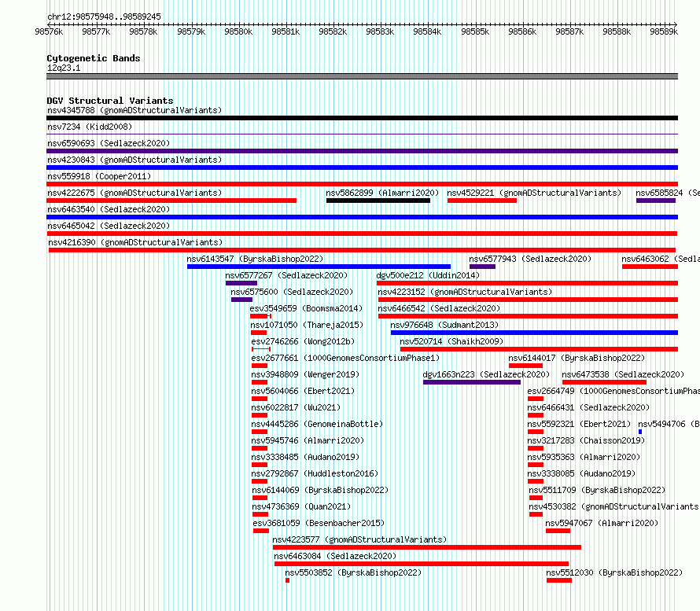The width and height of the screenshot is (700, 611).
Task: Click nsv2792867 (Huddleston2016) label
Action: (x=315, y=473)
